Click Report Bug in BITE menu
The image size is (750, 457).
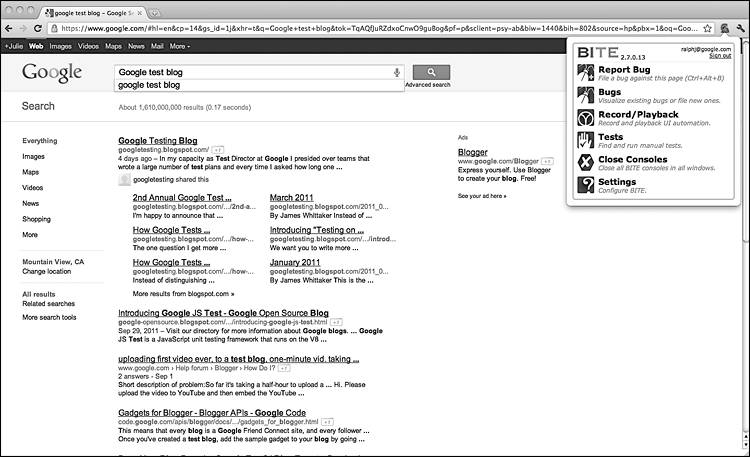pos(624,69)
